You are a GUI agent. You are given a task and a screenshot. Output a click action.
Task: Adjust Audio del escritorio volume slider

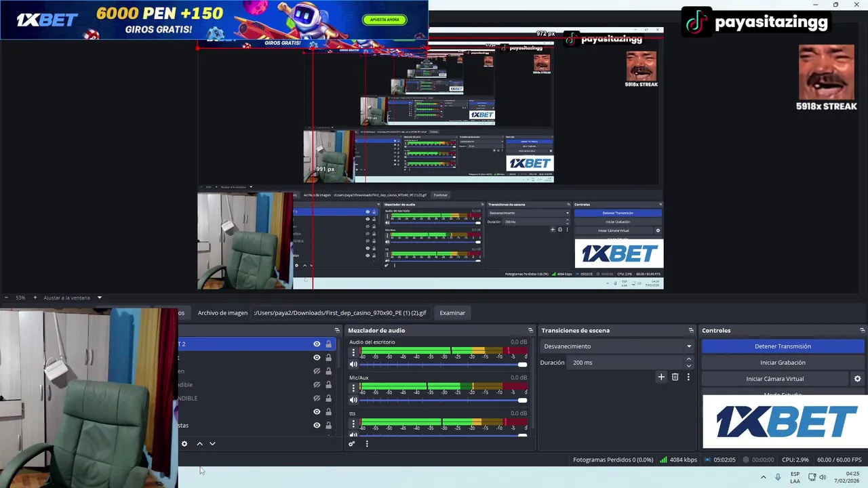point(443,365)
